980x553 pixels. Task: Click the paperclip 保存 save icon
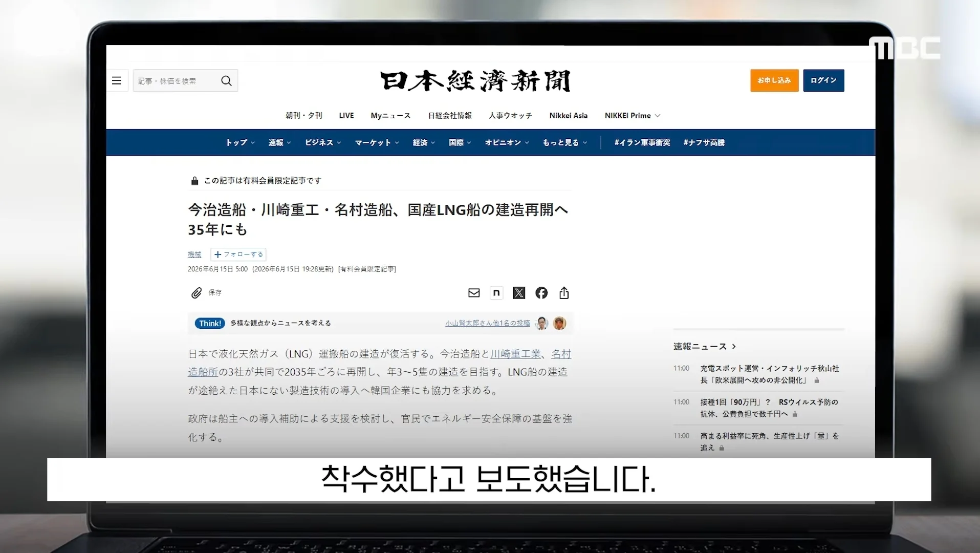[197, 293]
